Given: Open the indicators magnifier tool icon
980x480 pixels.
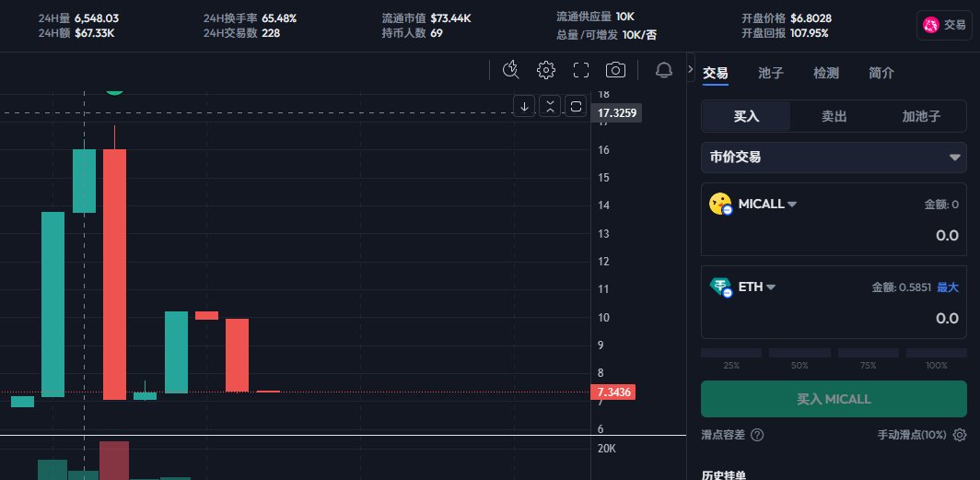Looking at the screenshot, I should 511,70.
